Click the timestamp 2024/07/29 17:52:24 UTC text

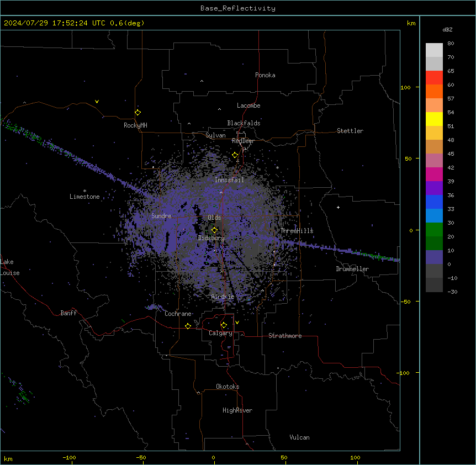(55, 23)
